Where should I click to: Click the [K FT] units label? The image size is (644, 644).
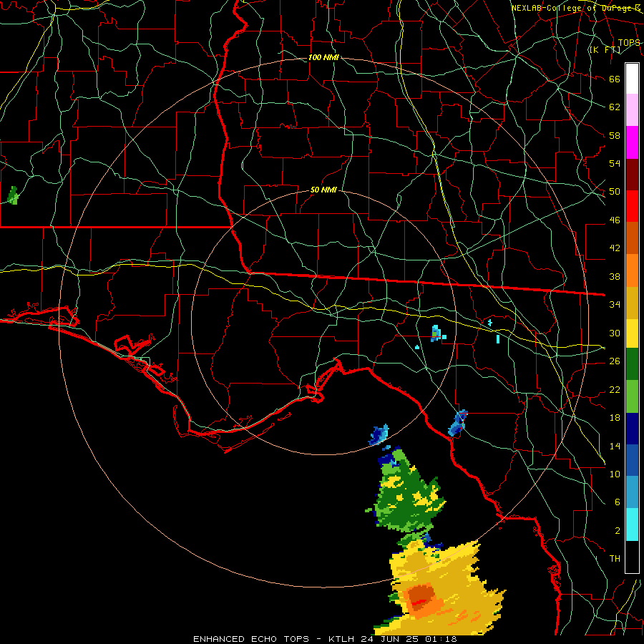(605, 50)
